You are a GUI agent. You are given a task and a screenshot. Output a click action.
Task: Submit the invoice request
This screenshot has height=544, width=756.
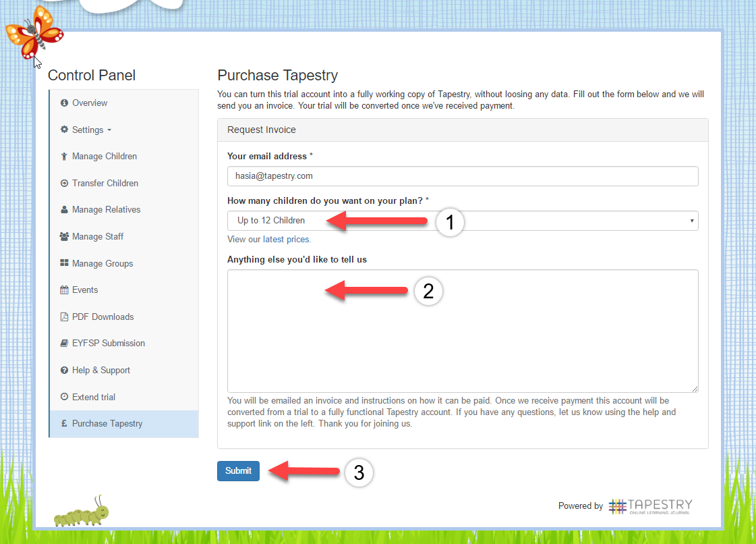pos(238,471)
